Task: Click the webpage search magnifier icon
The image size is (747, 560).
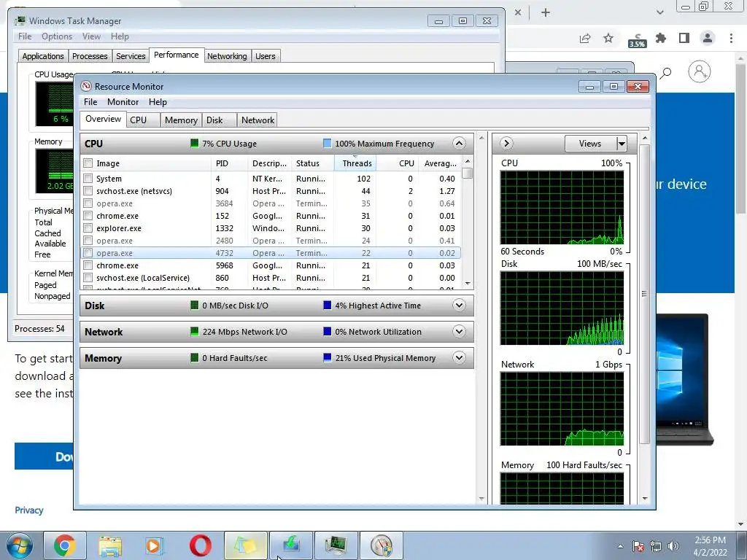Action: tap(665, 73)
